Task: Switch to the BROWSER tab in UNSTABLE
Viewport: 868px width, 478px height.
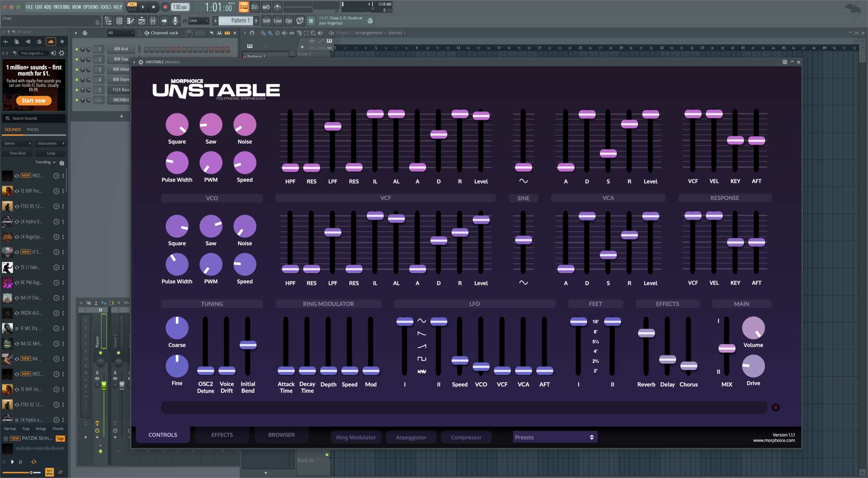Action: (x=281, y=435)
